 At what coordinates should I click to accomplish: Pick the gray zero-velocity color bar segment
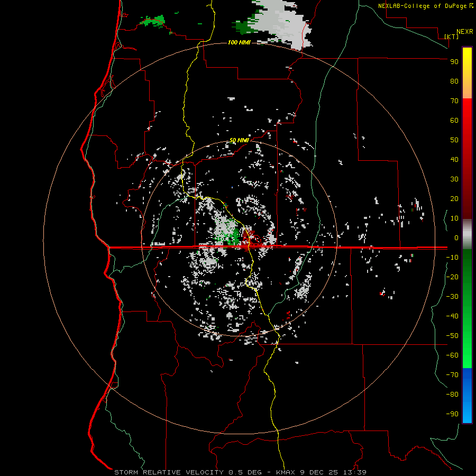[467, 234]
